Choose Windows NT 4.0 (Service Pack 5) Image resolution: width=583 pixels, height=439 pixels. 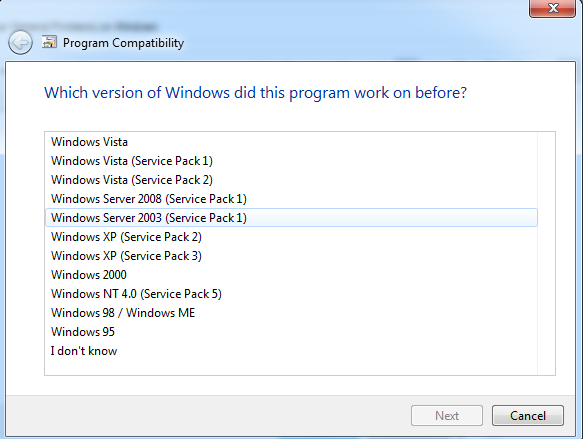point(291,294)
